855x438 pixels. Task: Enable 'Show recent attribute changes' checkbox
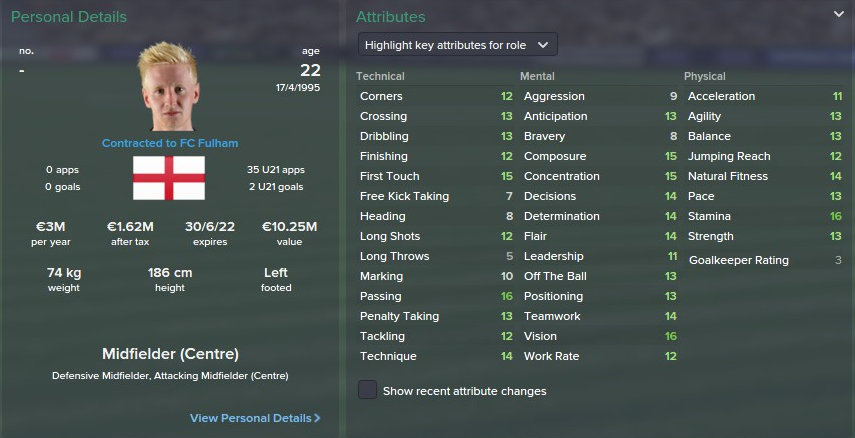click(368, 390)
